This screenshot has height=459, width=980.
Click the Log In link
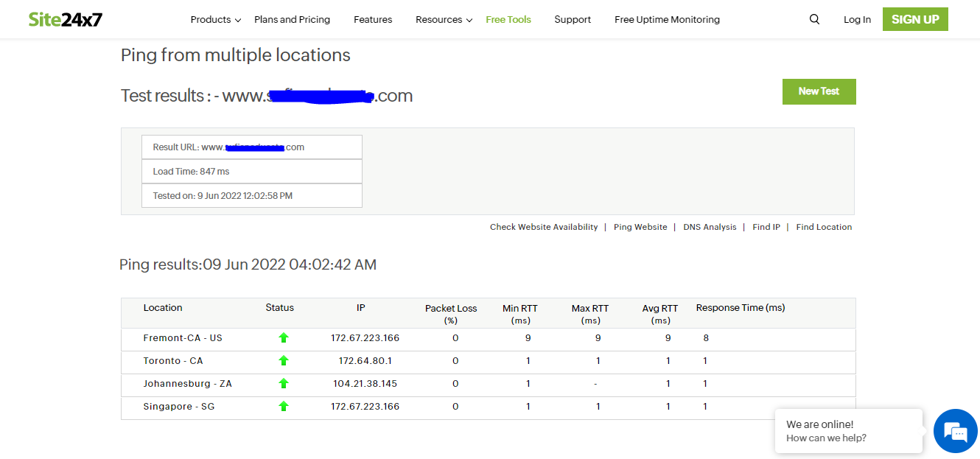857,20
